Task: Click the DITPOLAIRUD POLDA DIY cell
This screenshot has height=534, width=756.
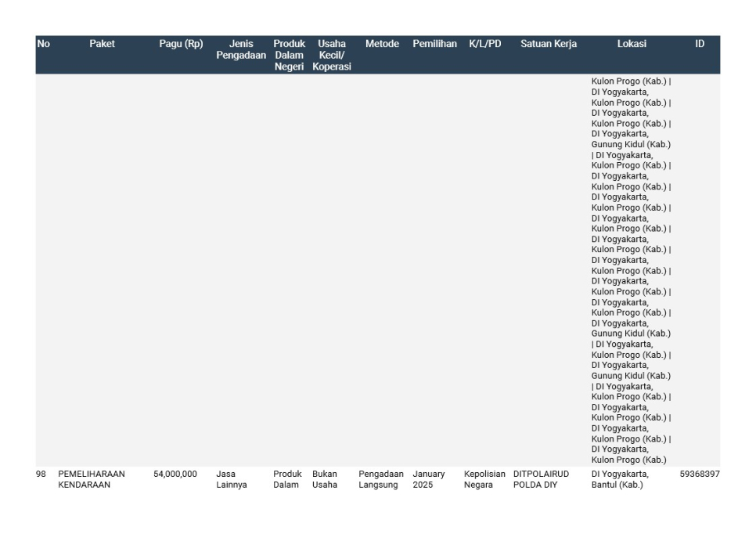Action: click(x=542, y=479)
